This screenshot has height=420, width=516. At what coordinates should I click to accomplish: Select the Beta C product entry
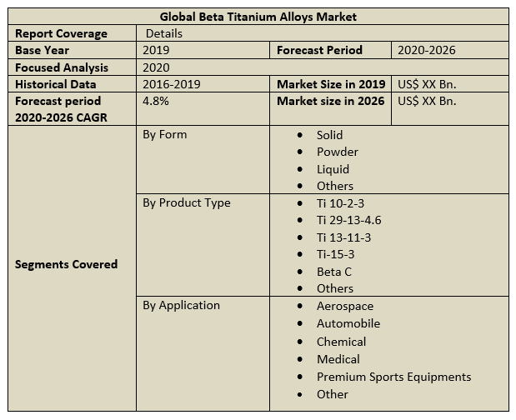tap(333, 272)
